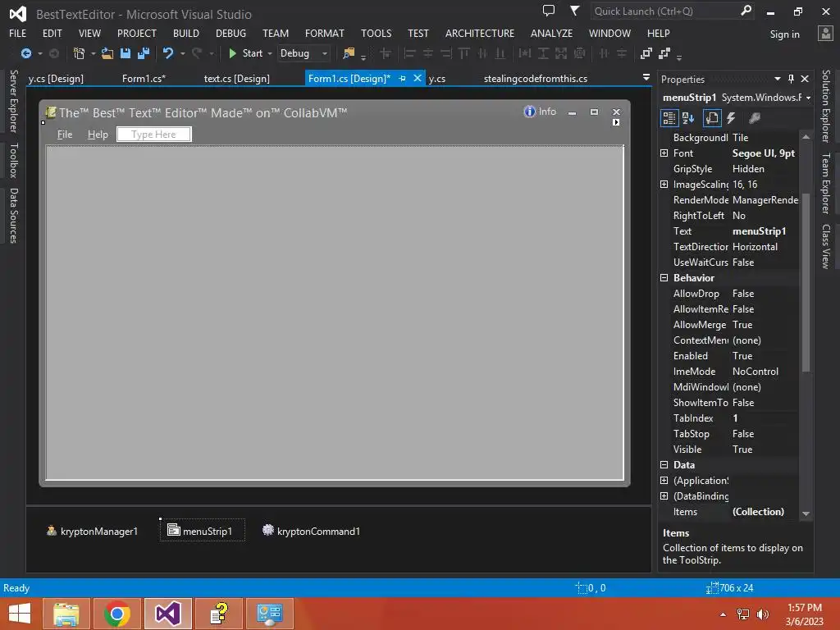Screen dimensions: 840x630
Task: Collapse the Behavior category
Action: click(664, 277)
